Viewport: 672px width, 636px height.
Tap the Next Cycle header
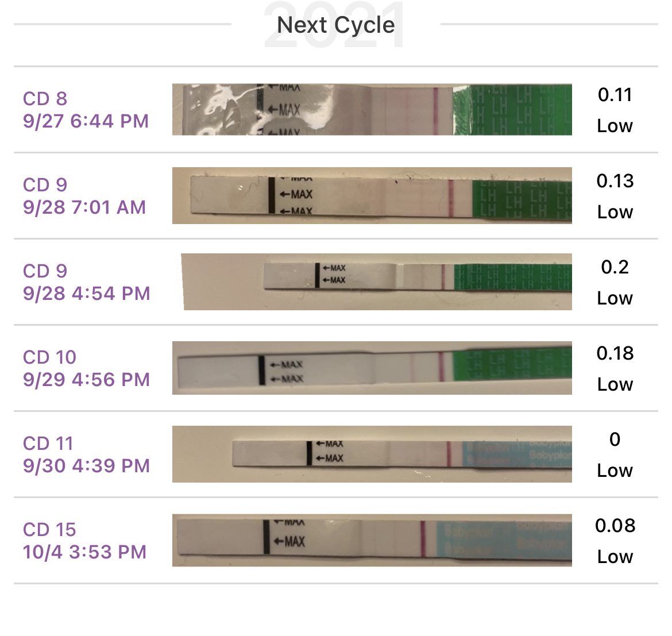click(x=336, y=25)
